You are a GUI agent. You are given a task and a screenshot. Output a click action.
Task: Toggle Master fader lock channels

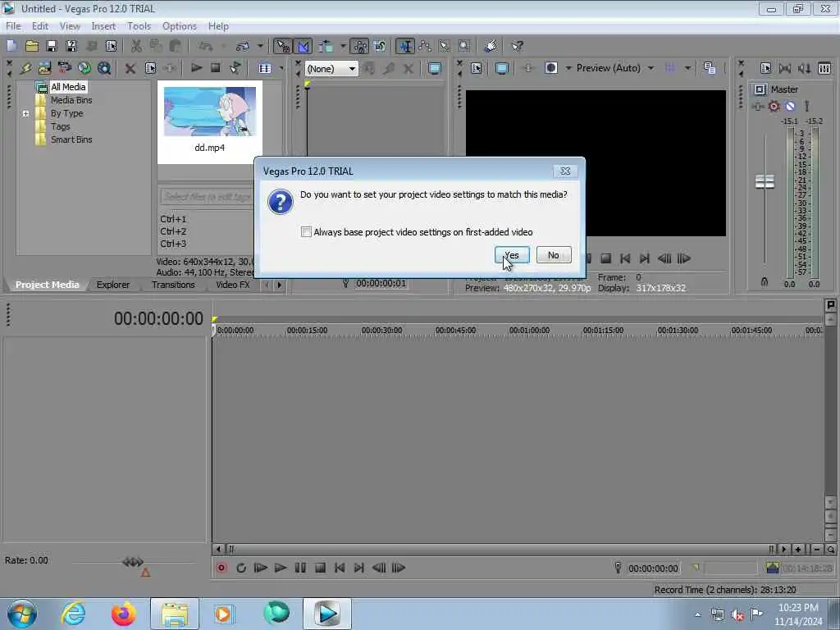(765, 282)
